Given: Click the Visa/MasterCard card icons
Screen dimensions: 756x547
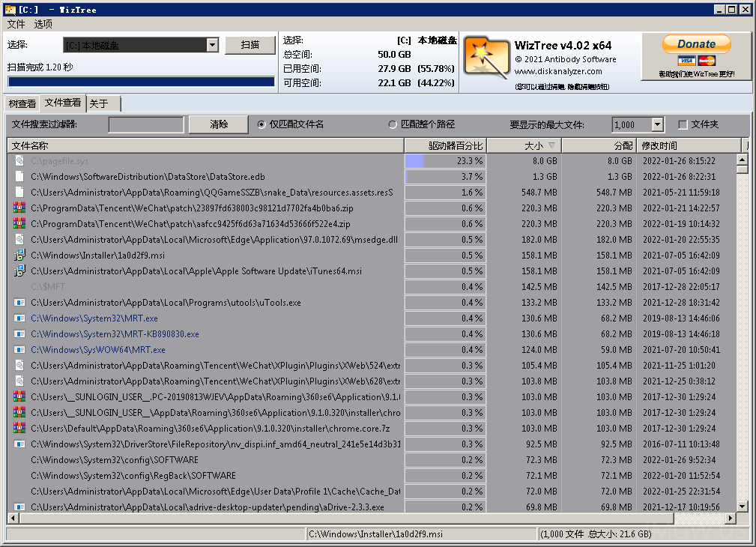Looking at the screenshot, I should (696, 61).
